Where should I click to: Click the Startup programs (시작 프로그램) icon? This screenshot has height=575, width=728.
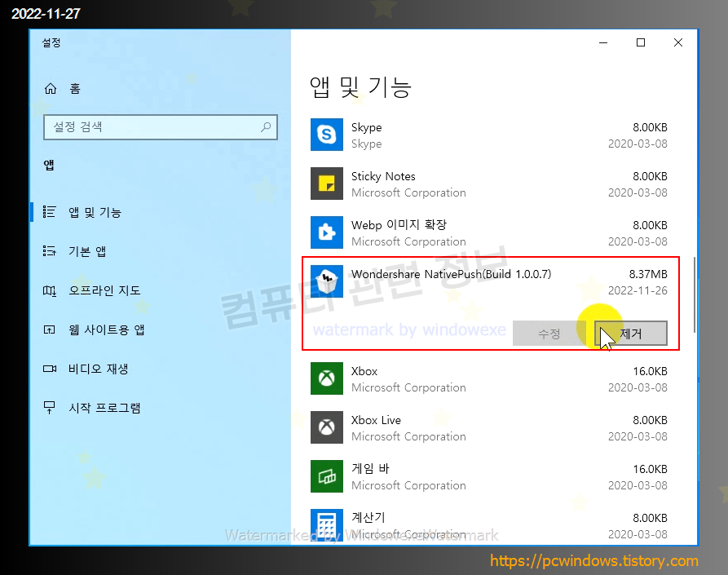49,408
